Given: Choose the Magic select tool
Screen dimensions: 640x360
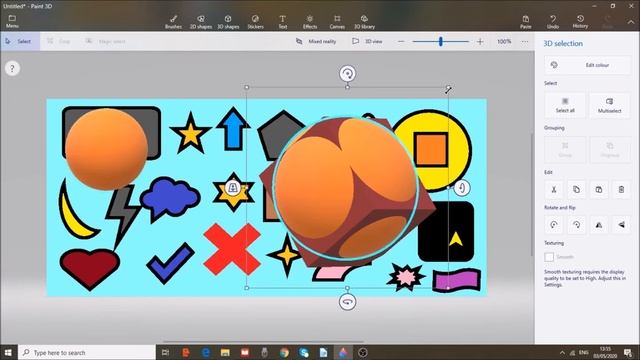Looking at the screenshot, I should tap(106, 41).
